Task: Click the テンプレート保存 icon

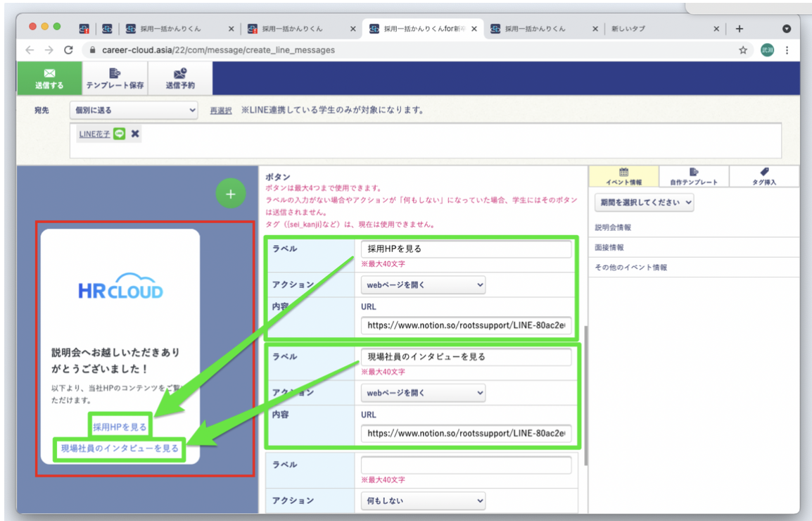Action: pos(115,73)
